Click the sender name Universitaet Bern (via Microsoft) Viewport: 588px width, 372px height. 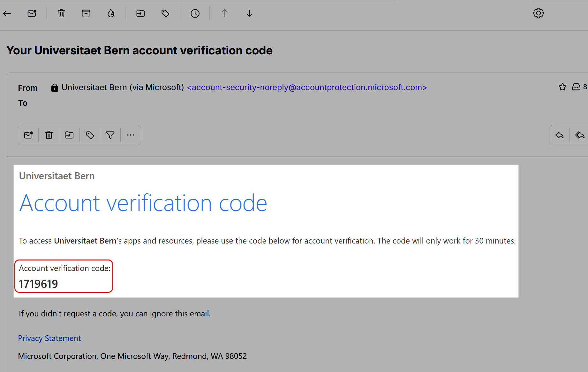(123, 87)
